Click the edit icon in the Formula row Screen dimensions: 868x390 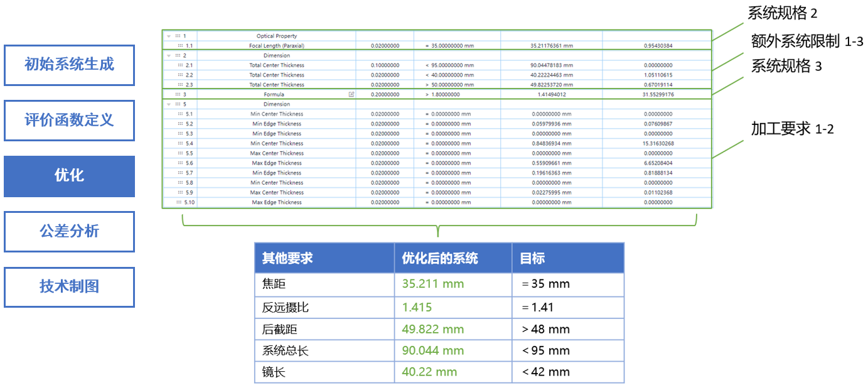(x=351, y=94)
